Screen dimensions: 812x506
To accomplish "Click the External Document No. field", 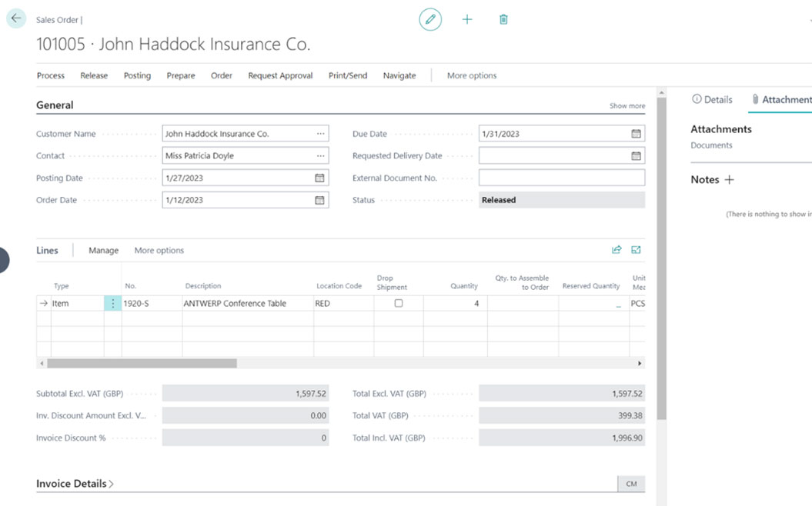I will [x=561, y=178].
